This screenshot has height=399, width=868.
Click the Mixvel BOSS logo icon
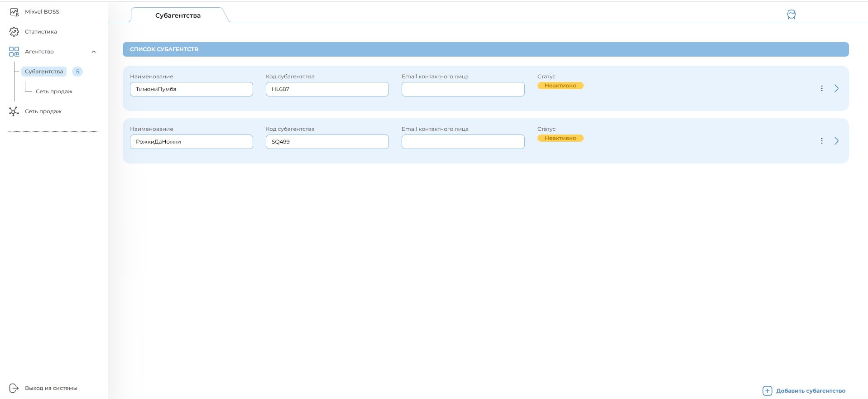14,12
